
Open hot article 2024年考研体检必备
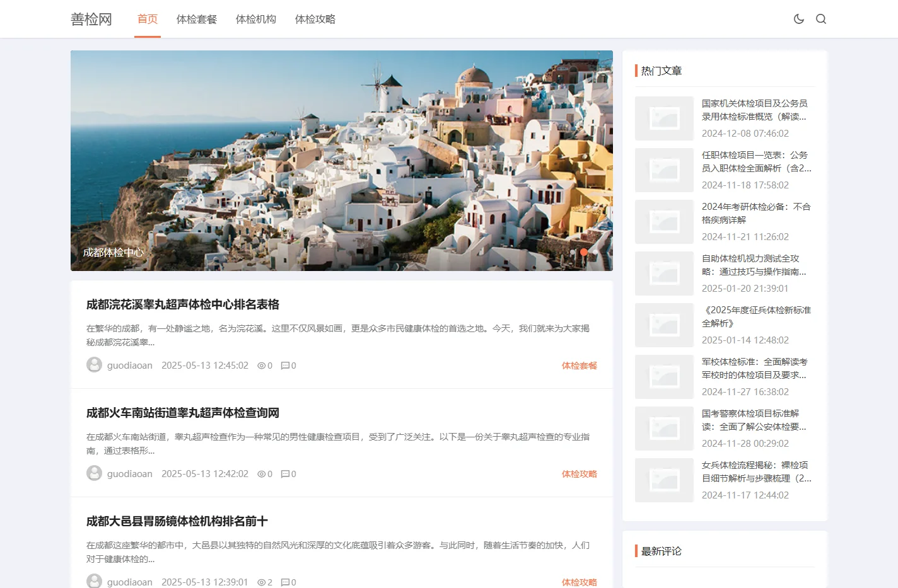tap(756, 213)
